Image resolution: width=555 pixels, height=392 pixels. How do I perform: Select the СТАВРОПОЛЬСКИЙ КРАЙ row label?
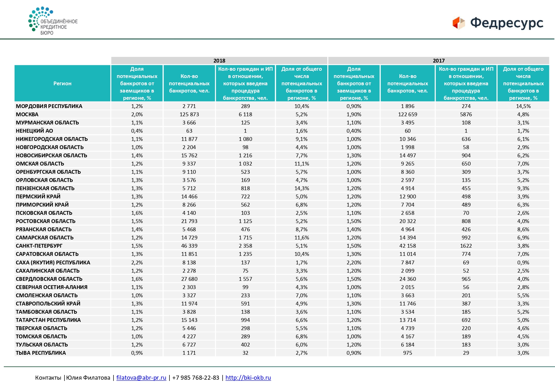(x=48, y=304)
